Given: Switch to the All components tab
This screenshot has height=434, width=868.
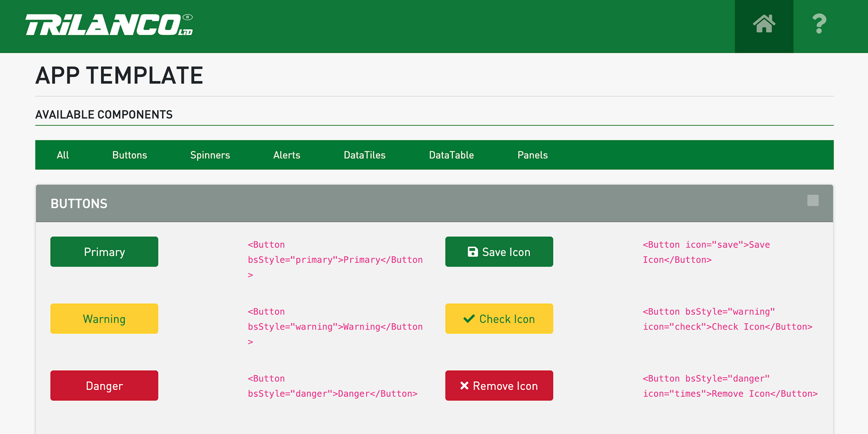Looking at the screenshot, I should click(x=63, y=155).
